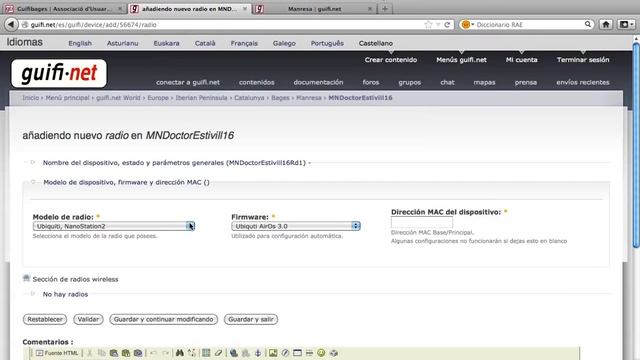Image resolution: width=640 pixels, height=360 pixels.
Task: Switch language to English
Action: tap(80, 43)
